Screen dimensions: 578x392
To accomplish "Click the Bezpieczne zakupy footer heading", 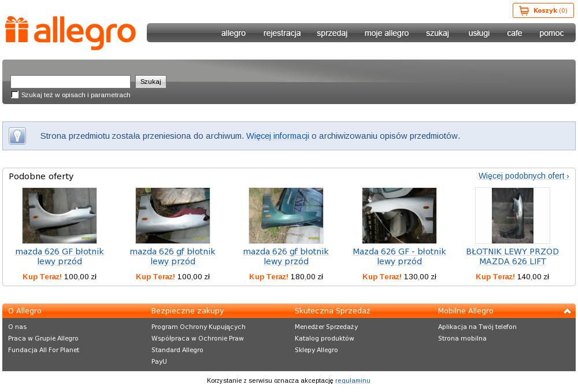I will click(x=188, y=311).
